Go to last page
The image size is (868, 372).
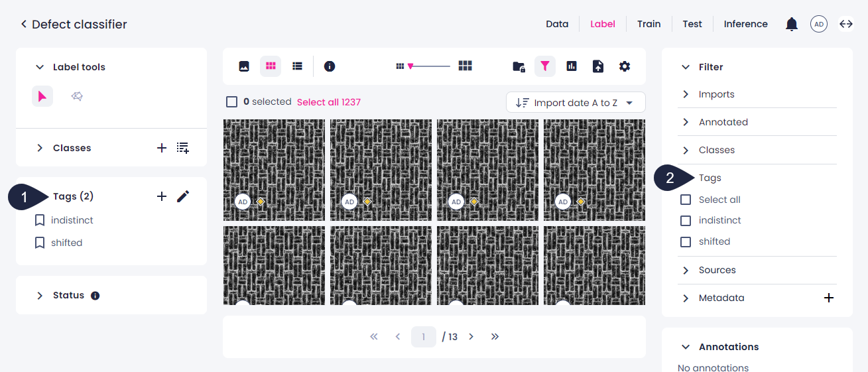pyautogui.click(x=495, y=337)
